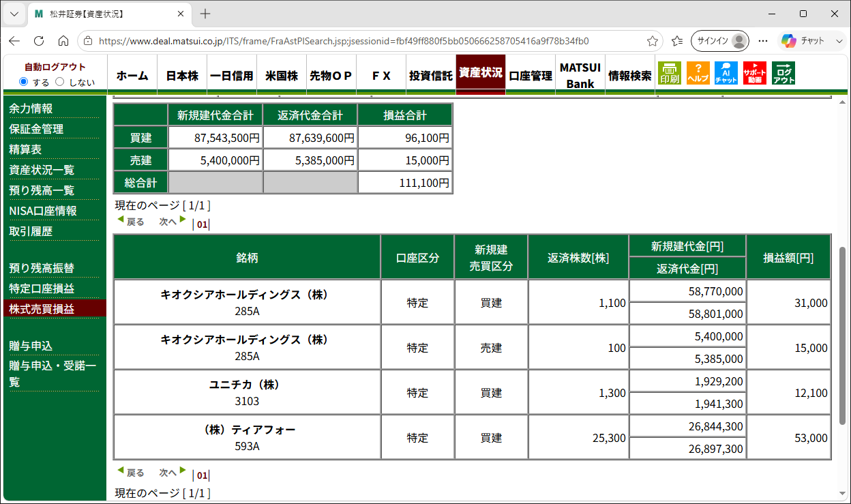Click the green 印刷 print icon
Viewport: 851px width, 504px height.
point(670,73)
